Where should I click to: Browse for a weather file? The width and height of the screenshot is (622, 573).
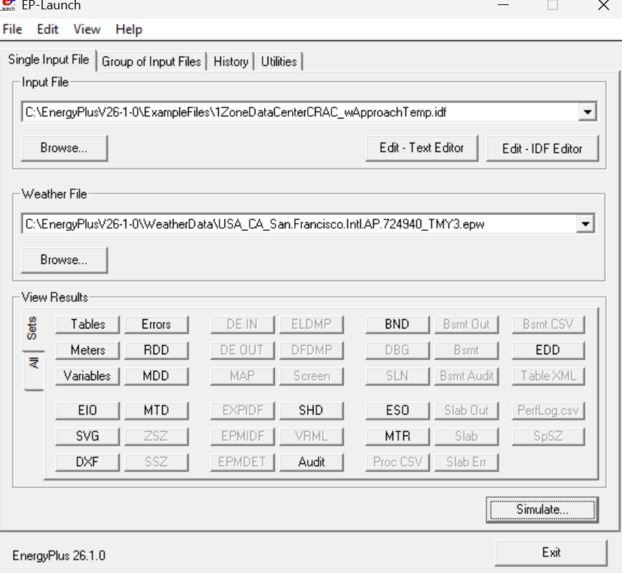[64, 260]
